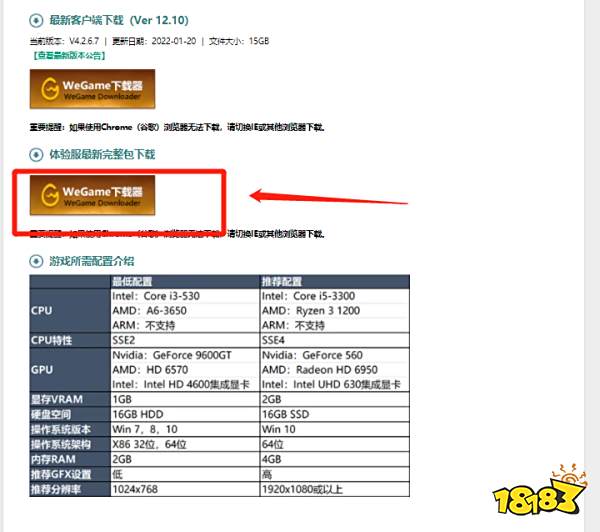Open the 查看最新版本公告 link
Screen dimensions: 600x532
[69, 55]
